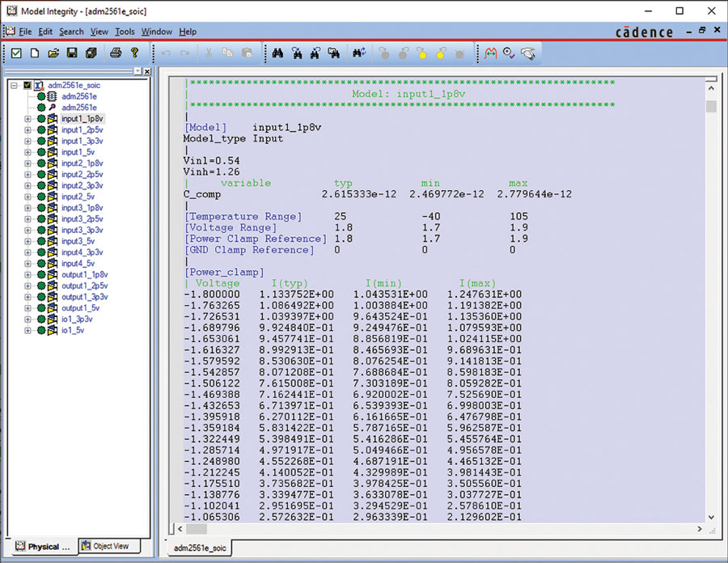This screenshot has width=728, height=563.
Task: Click the Print icon in toolbar
Action: (x=116, y=53)
